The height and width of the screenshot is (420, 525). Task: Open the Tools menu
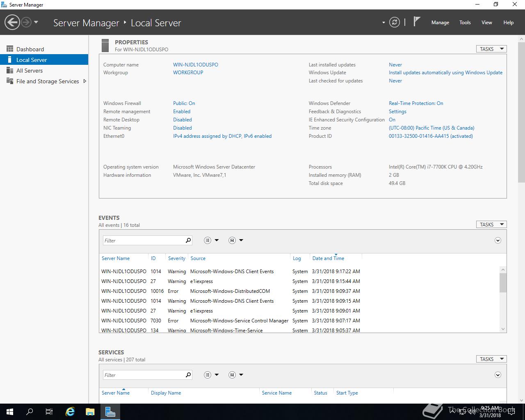point(465,23)
